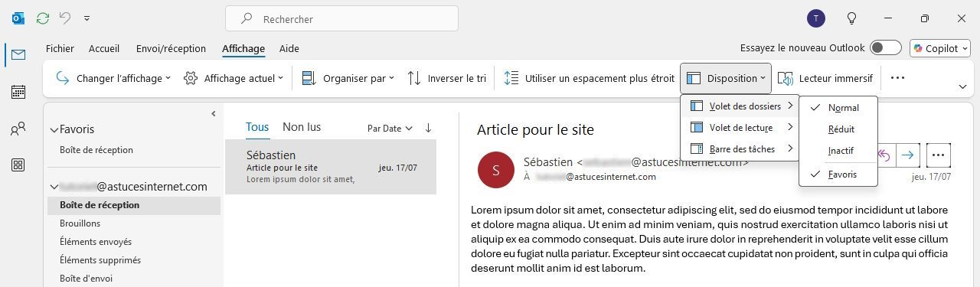Click Inverser le tri

pos(446,78)
